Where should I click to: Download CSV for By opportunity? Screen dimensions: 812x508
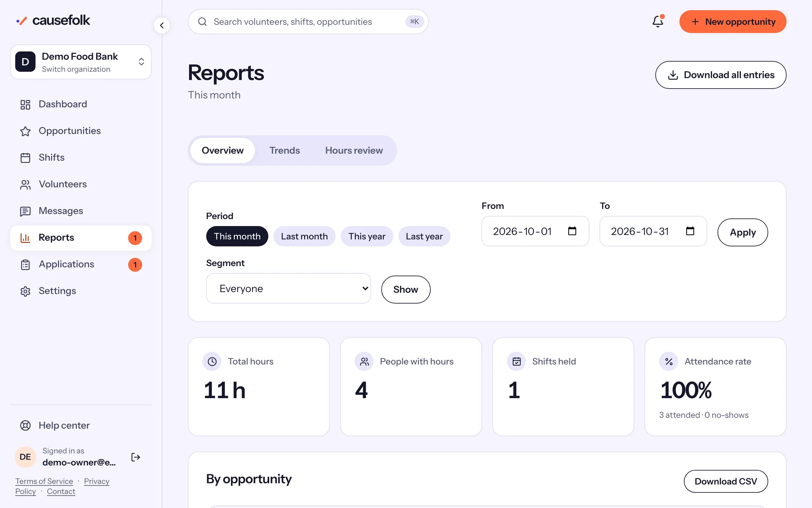(x=726, y=481)
